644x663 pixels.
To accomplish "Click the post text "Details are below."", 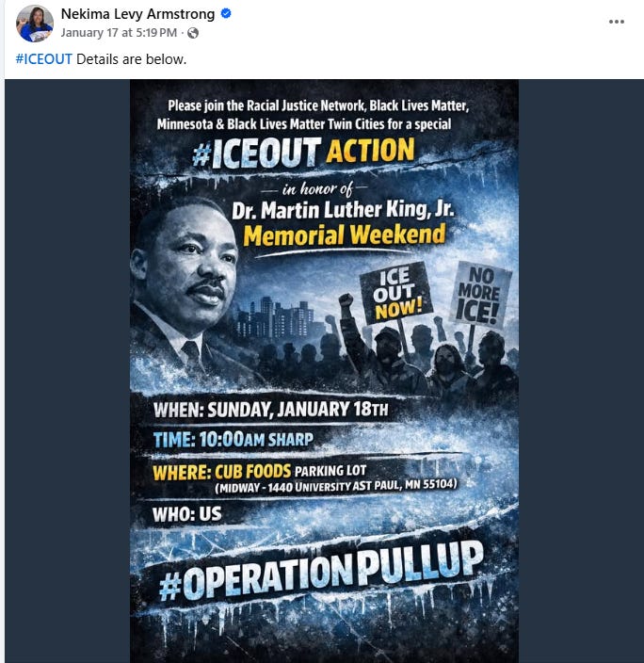I will pos(132,59).
